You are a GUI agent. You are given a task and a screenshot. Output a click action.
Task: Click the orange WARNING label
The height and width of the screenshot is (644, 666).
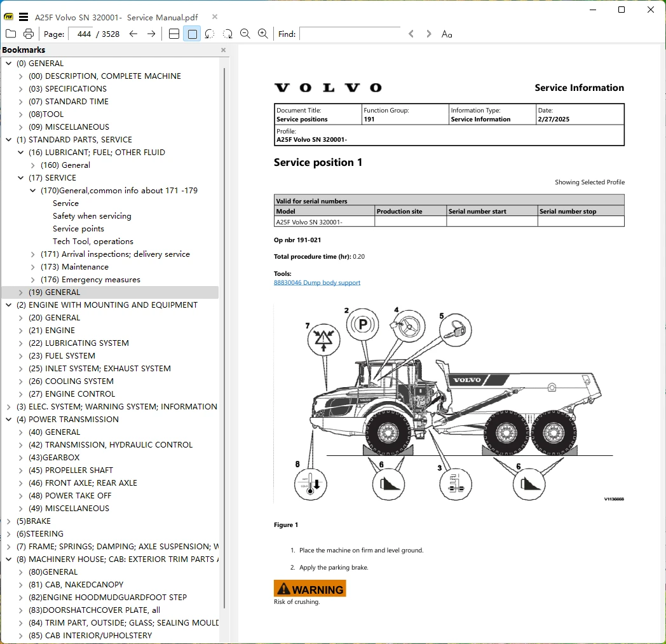pyautogui.click(x=309, y=589)
